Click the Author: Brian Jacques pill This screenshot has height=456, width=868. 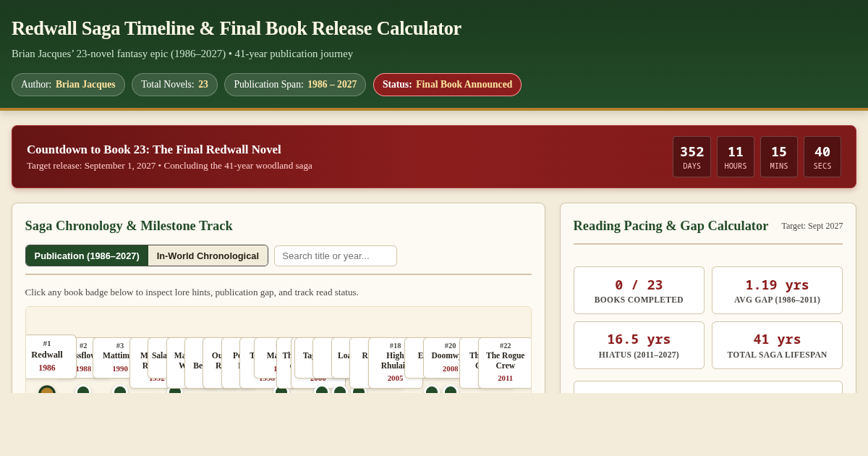click(68, 85)
